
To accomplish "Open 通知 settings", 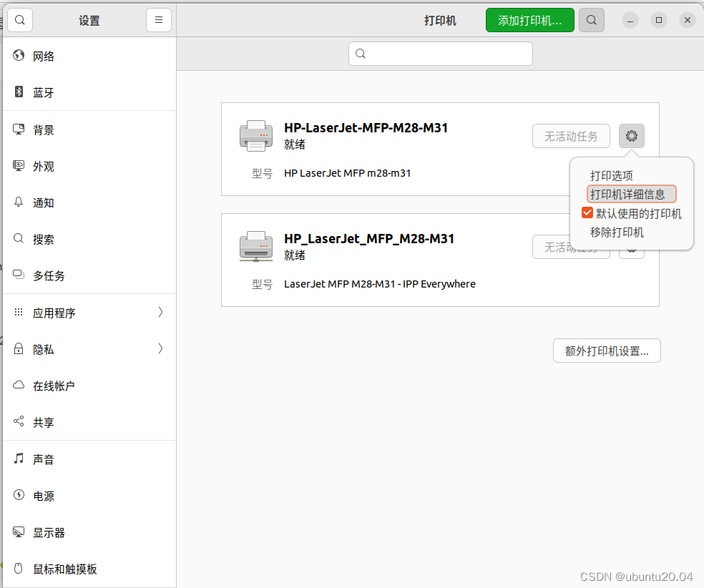I will (89, 202).
